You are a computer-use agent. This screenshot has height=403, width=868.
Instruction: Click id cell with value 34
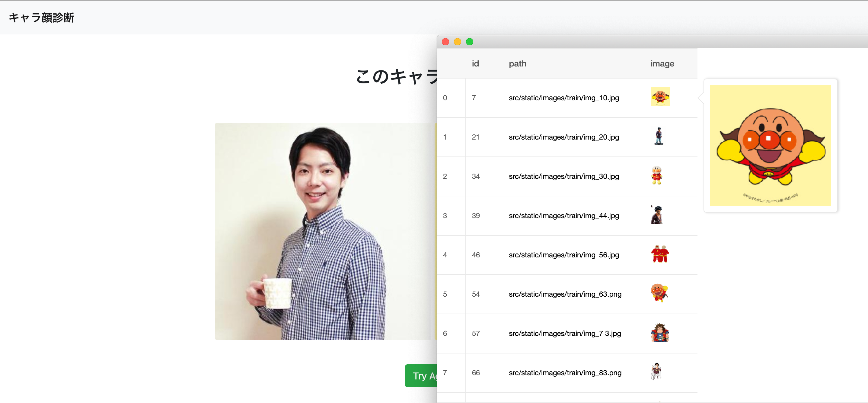(475, 176)
